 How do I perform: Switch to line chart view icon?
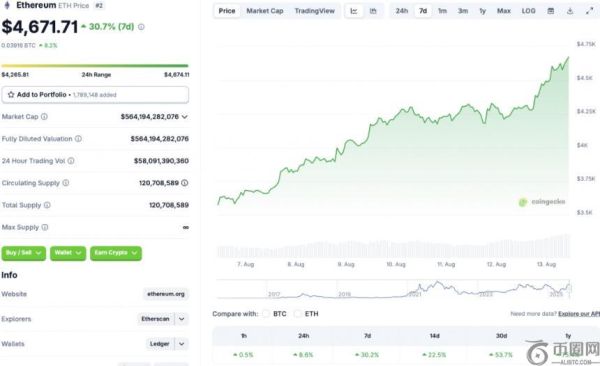[x=354, y=11]
